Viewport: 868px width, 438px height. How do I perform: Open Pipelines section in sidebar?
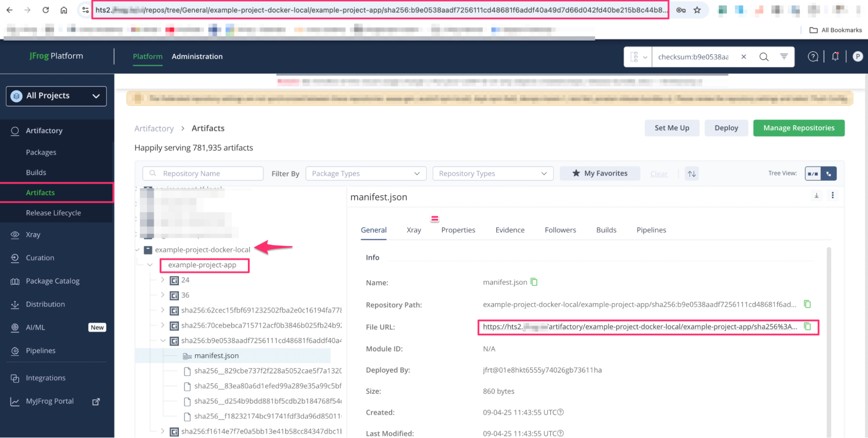point(40,351)
